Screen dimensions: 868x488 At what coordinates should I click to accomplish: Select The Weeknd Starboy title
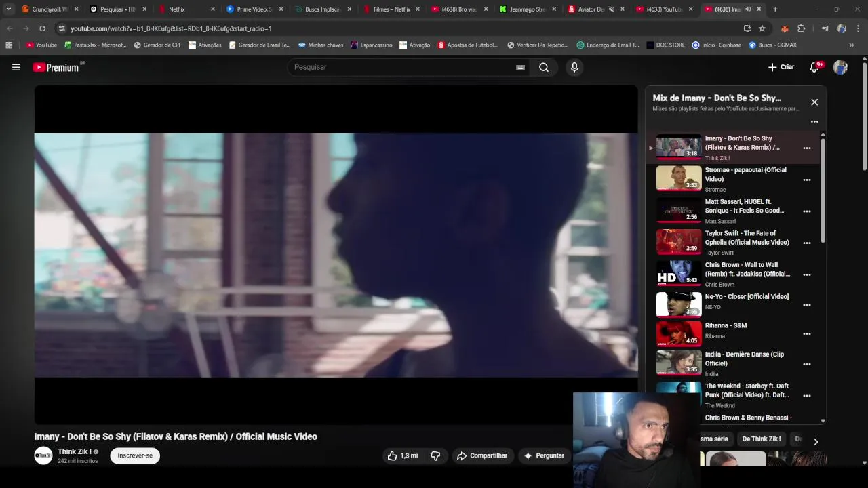[747, 390]
